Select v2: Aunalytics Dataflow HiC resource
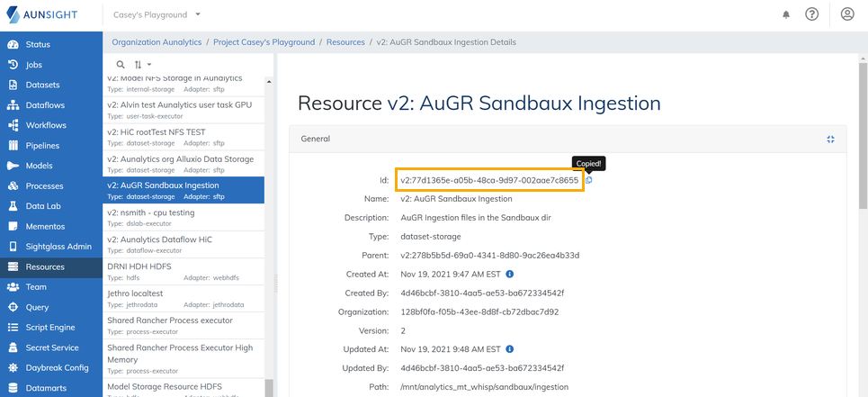 tap(183, 244)
